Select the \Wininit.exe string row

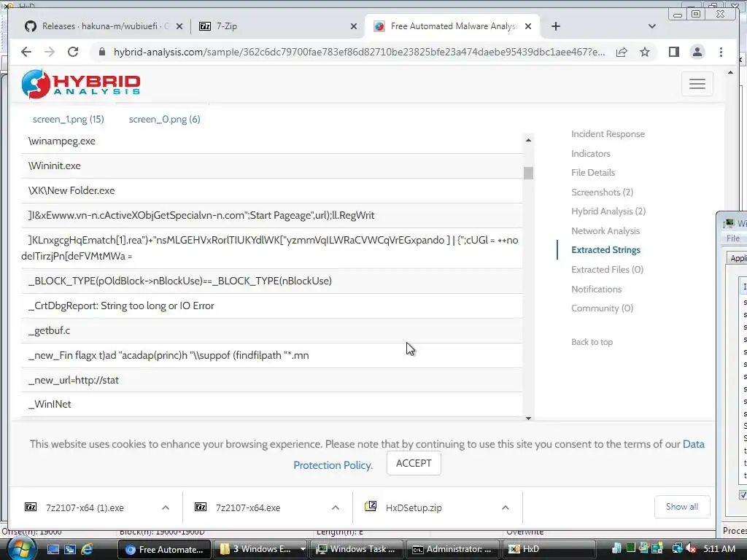(271, 166)
